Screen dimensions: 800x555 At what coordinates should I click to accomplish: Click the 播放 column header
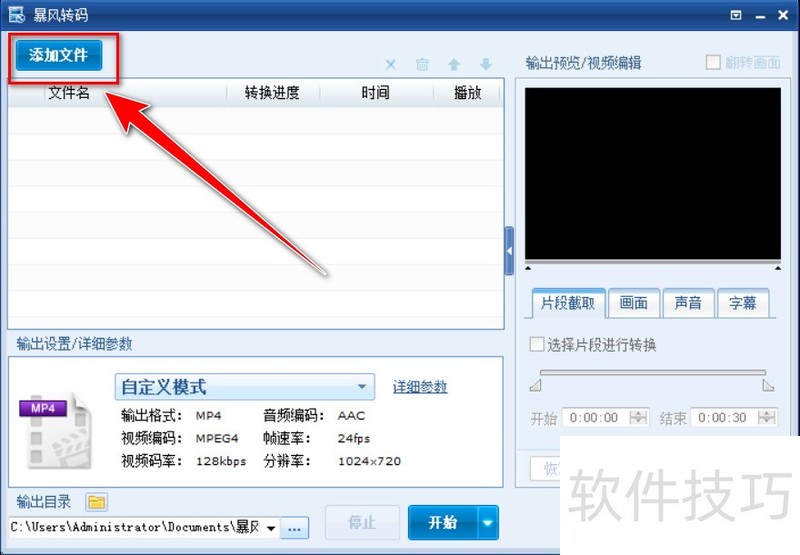pyautogui.click(x=468, y=93)
